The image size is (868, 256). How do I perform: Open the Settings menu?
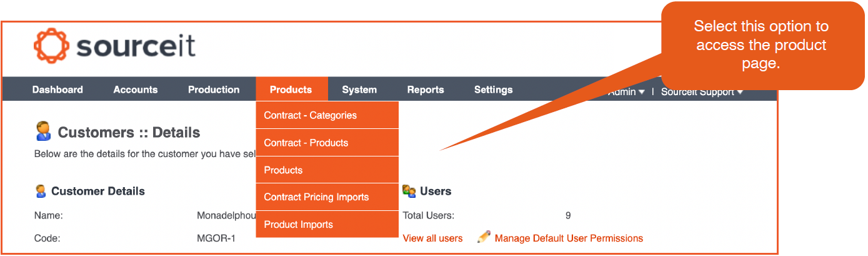(x=493, y=90)
